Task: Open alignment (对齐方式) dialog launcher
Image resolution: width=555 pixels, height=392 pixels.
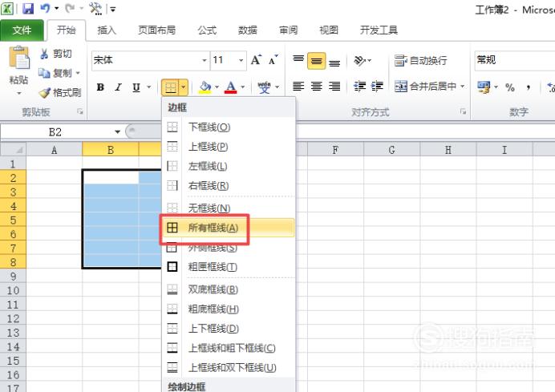Action: pyautogui.click(x=463, y=111)
